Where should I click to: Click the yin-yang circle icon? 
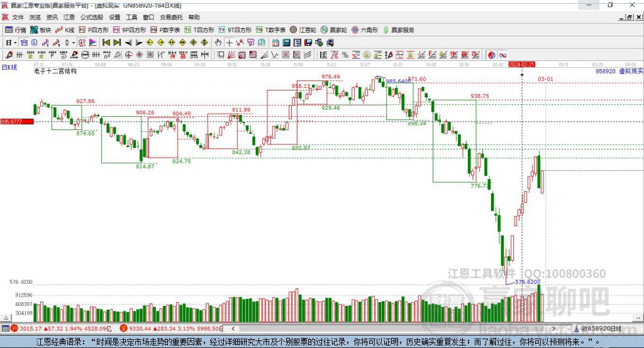click(492, 55)
